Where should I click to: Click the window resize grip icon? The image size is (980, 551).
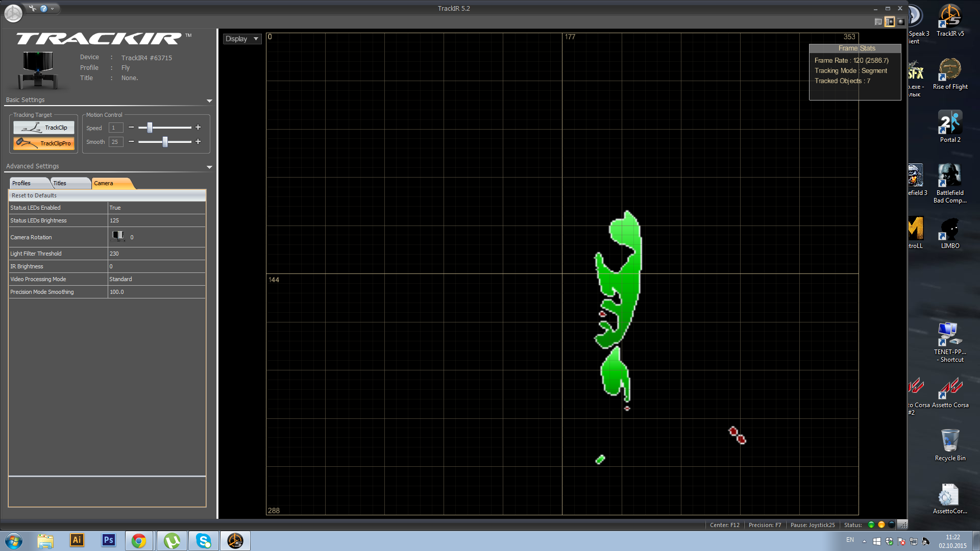pos(903,524)
